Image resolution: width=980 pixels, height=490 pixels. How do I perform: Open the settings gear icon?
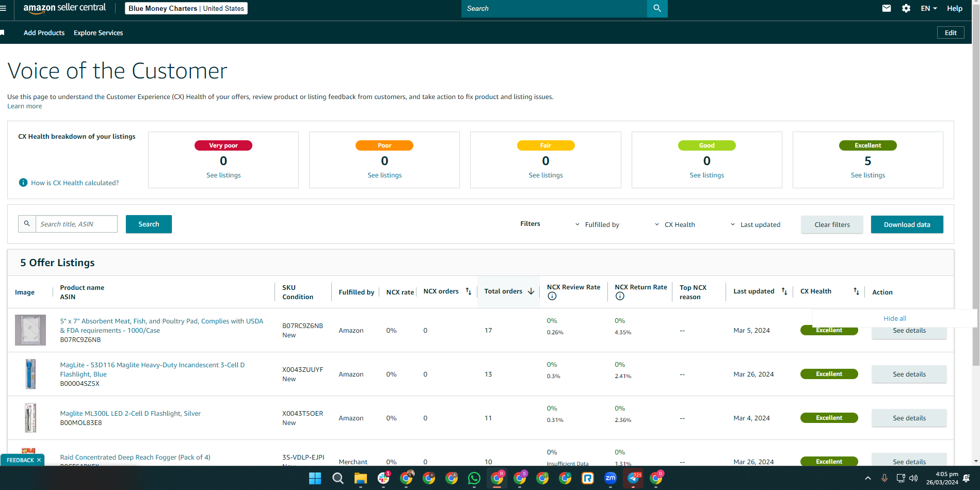(906, 8)
